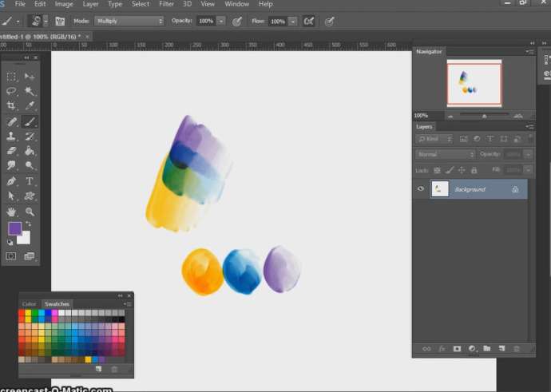Open the Filter menu
The height and width of the screenshot is (392, 551).
pos(166,4)
